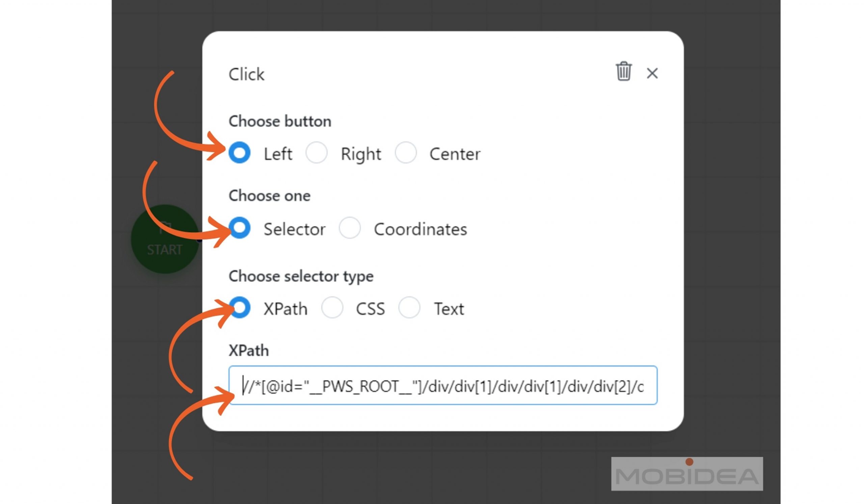This screenshot has height=504, width=864.
Task: Click the bold XPath label above the input
Action: (x=249, y=351)
